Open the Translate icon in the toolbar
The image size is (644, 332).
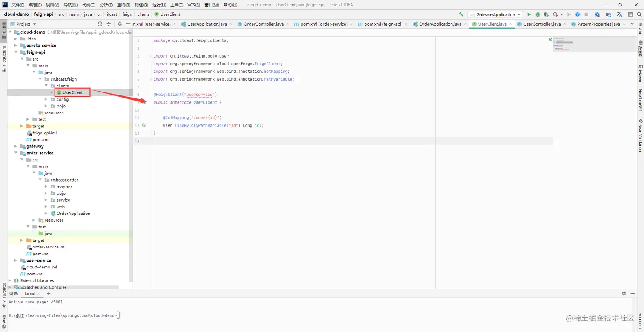[x=619, y=14]
